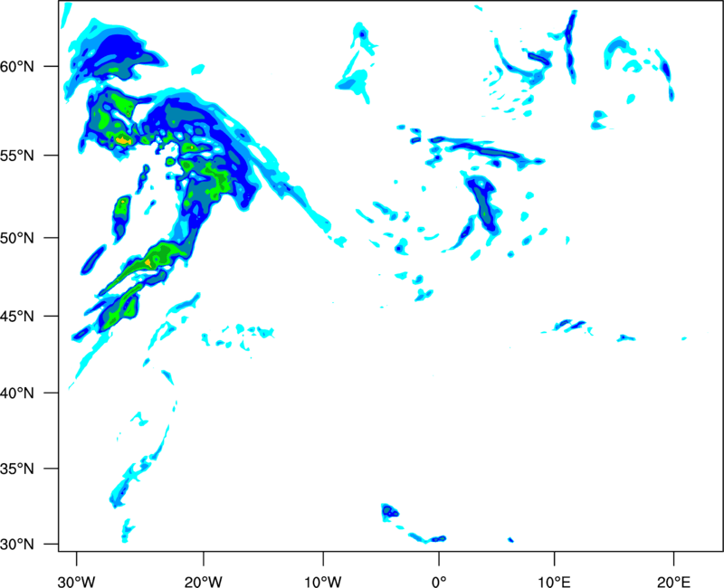The width and height of the screenshot is (724, 588).
Task: Click the 50°N latitude tick label
Action: [x=17, y=239]
